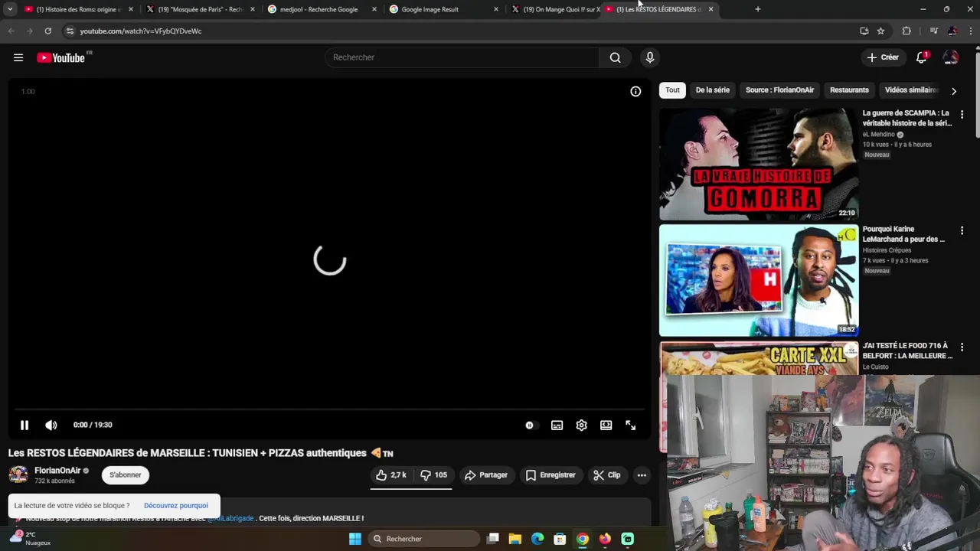Open options for Pourquoi Karine LeMarchand video

coord(962,230)
